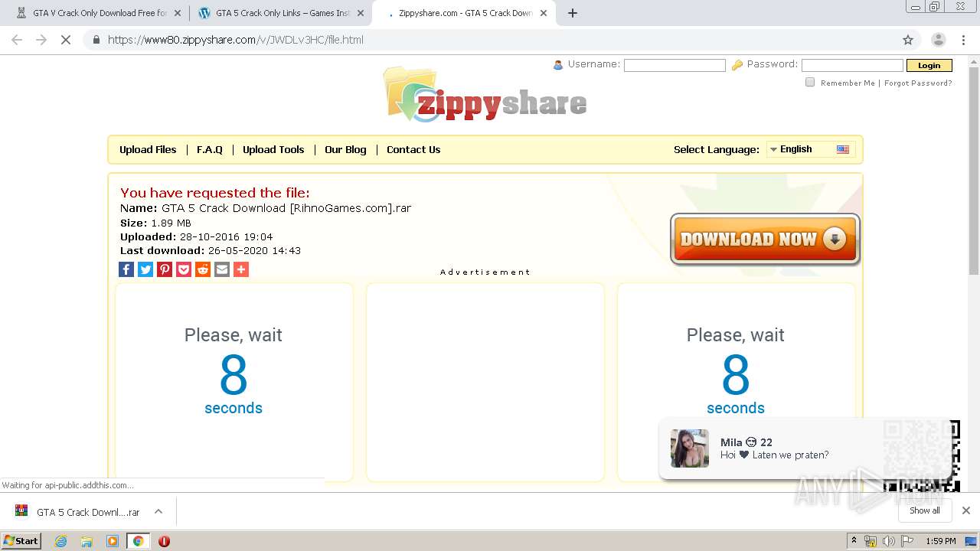
Task: Go back to previous page
Action: [x=17, y=40]
